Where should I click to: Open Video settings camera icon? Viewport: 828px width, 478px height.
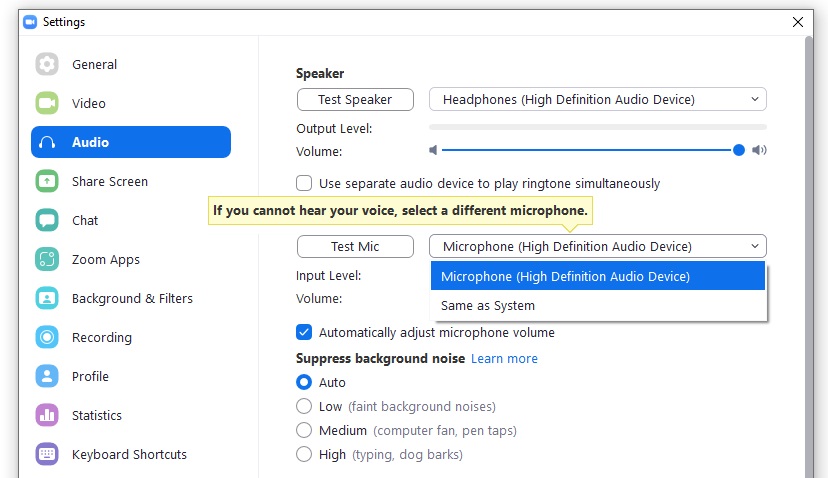47,104
